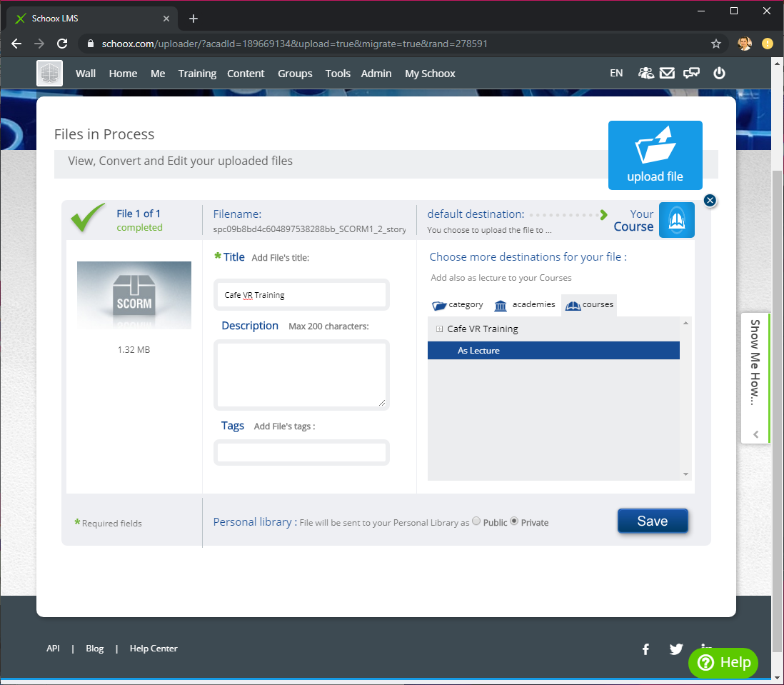784x685 pixels.
Task: Open the API footer link
Action: coord(53,649)
